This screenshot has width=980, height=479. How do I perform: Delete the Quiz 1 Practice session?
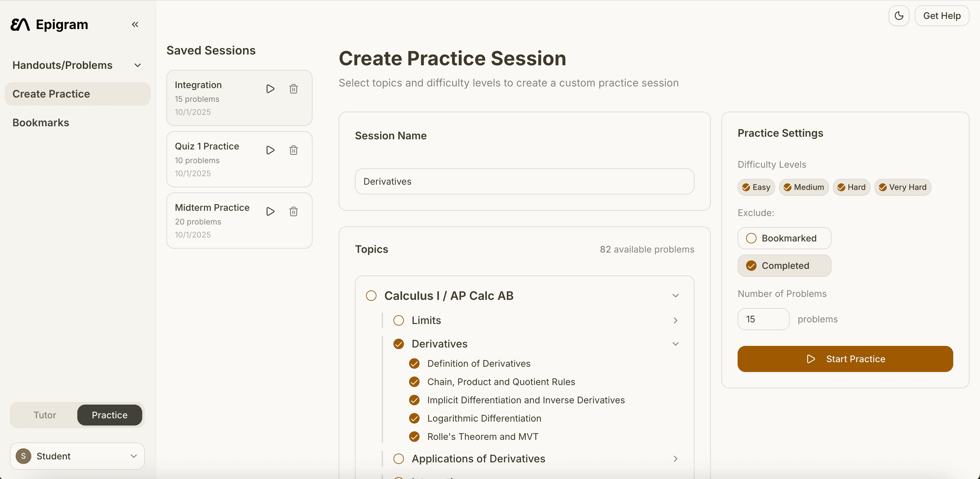[293, 150]
